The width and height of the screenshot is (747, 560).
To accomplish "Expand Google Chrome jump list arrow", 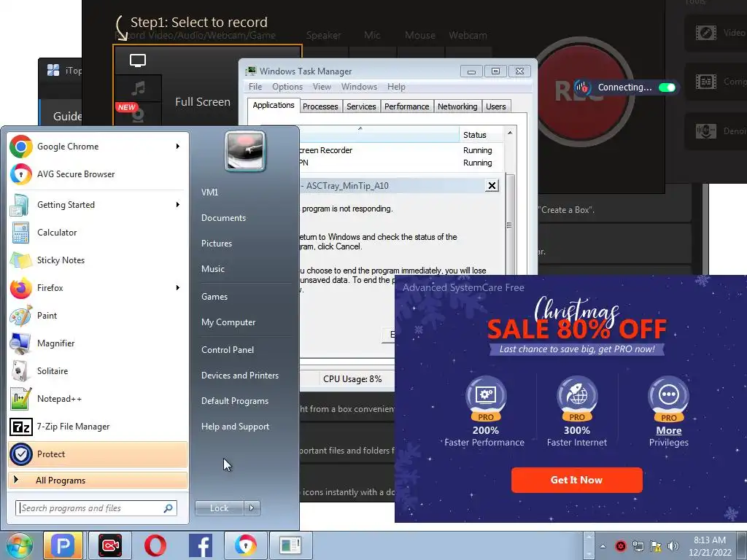I will point(178,146).
